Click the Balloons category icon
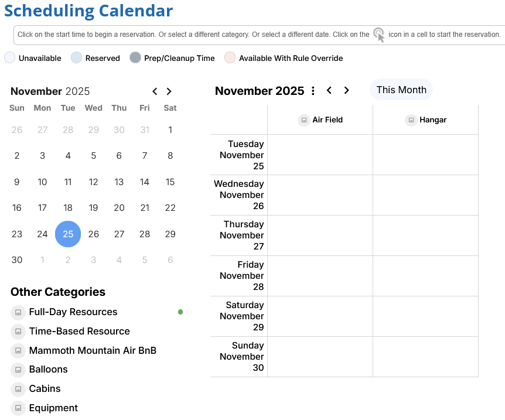This screenshot has height=420, width=505. (x=18, y=370)
